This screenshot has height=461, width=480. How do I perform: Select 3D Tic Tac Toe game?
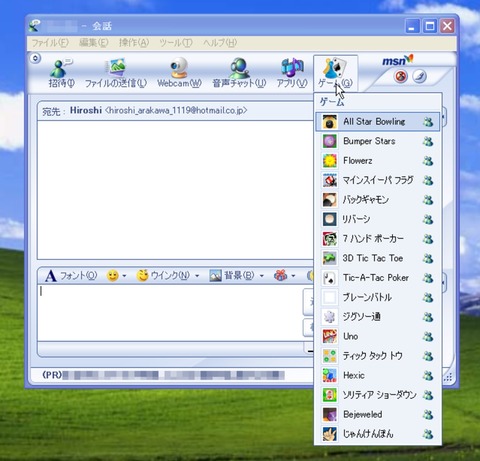tap(377, 258)
